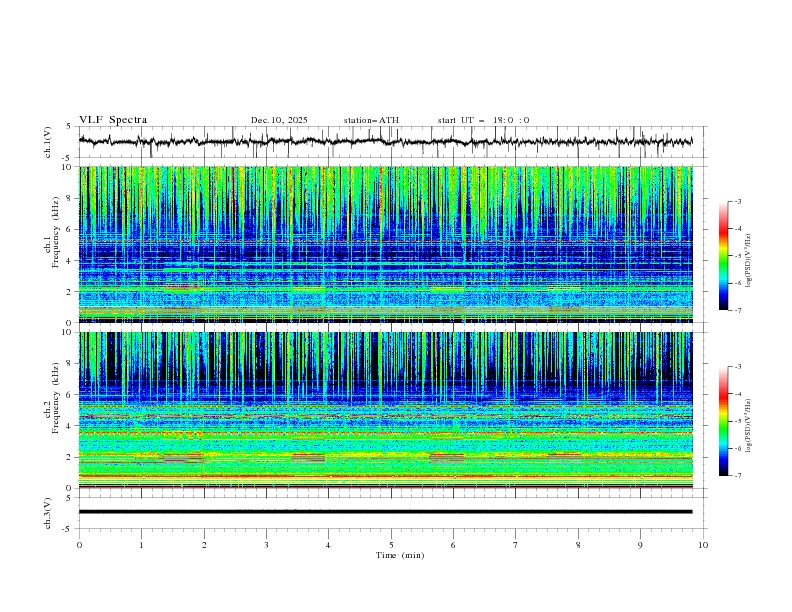The image size is (792, 612).
Task: Click the "-5" tick on ch.3(V) axis
Action: (x=68, y=529)
